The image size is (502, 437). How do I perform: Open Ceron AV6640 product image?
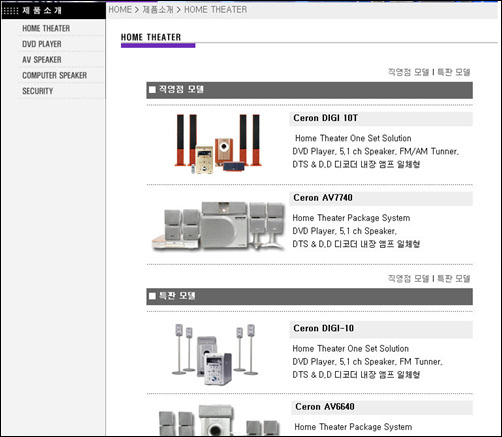[220, 420]
